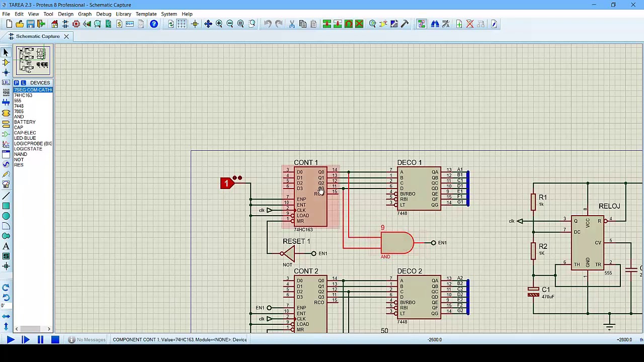
Task: Click the red AND gate component
Action: (397, 243)
